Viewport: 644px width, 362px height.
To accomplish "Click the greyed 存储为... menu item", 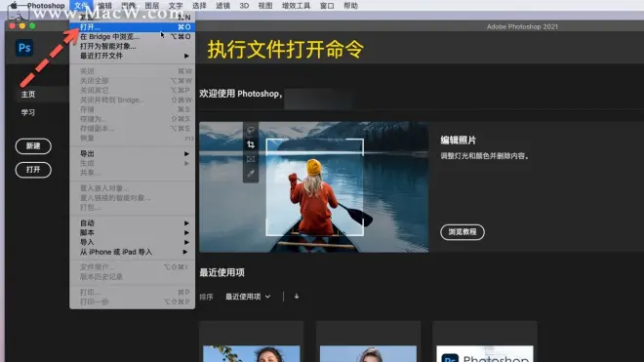I will [133, 119].
